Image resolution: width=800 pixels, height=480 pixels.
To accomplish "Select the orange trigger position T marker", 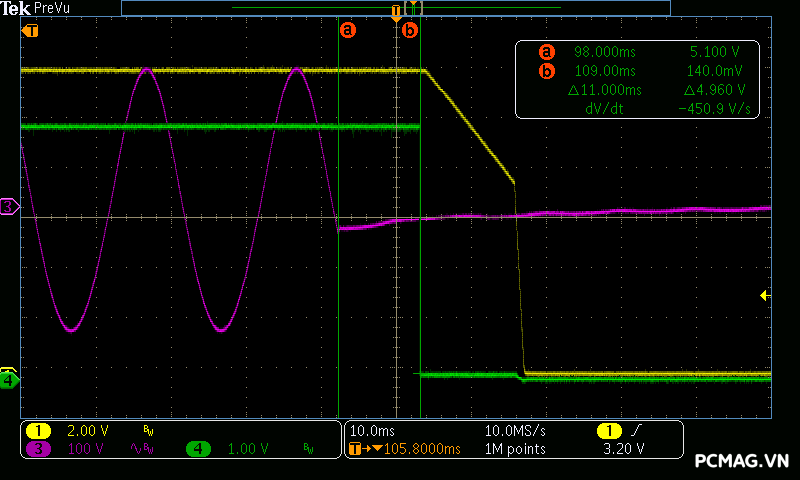I will 396,11.
